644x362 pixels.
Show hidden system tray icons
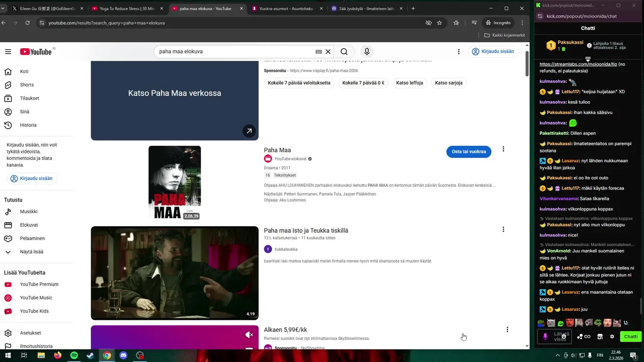click(557, 355)
